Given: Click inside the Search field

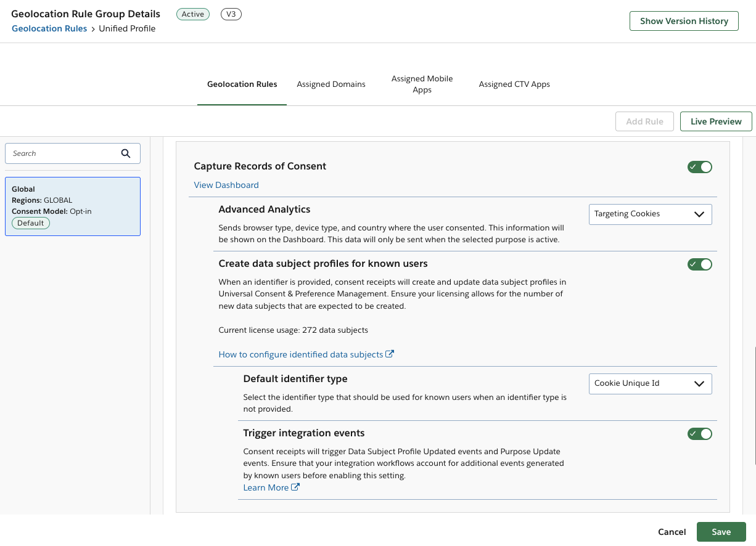Looking at the screenshot, I should [x=62, y=153].
